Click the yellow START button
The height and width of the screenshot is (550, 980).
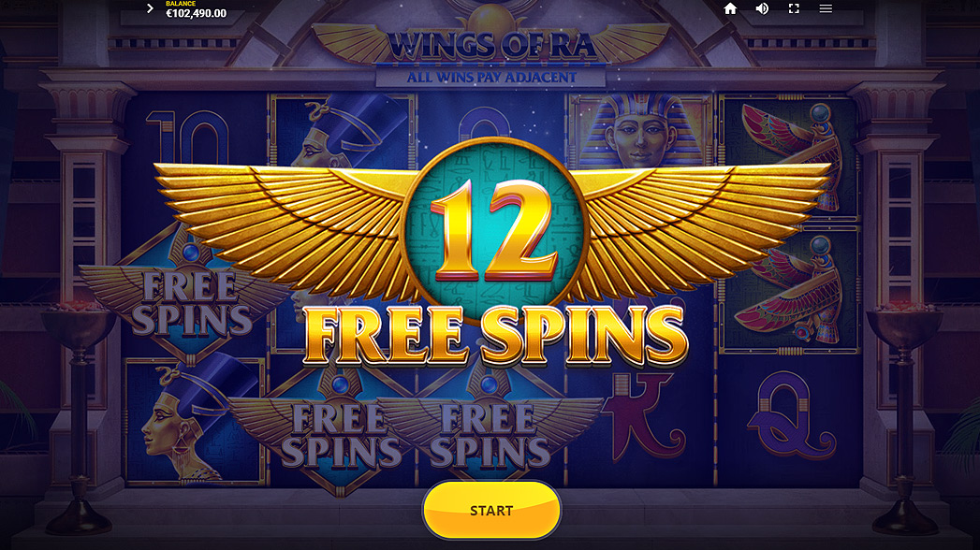[492, 510]
